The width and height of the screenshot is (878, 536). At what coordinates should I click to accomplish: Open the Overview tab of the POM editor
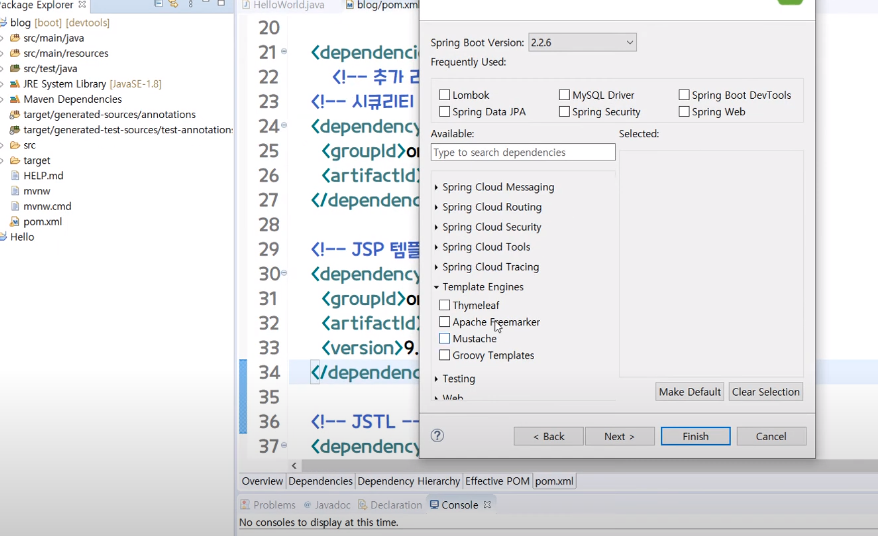(262, 481)
